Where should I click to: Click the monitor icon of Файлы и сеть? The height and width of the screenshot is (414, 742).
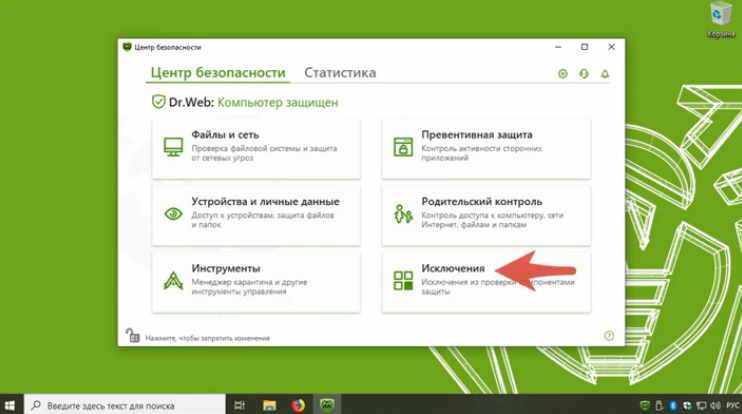pos(173,147)
